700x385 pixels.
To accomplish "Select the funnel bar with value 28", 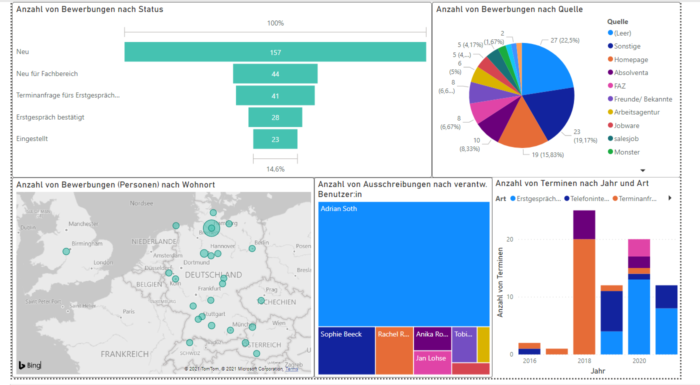I will tap(275, 117).
